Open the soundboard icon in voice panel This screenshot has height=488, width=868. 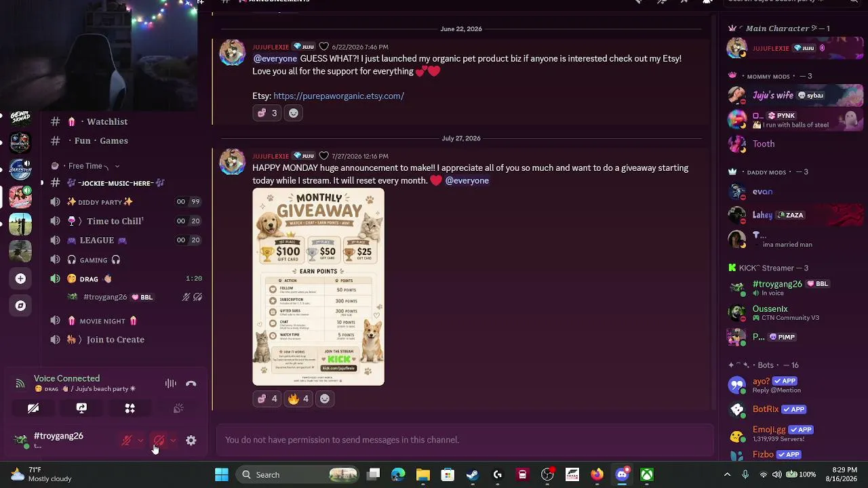(178, 408)
